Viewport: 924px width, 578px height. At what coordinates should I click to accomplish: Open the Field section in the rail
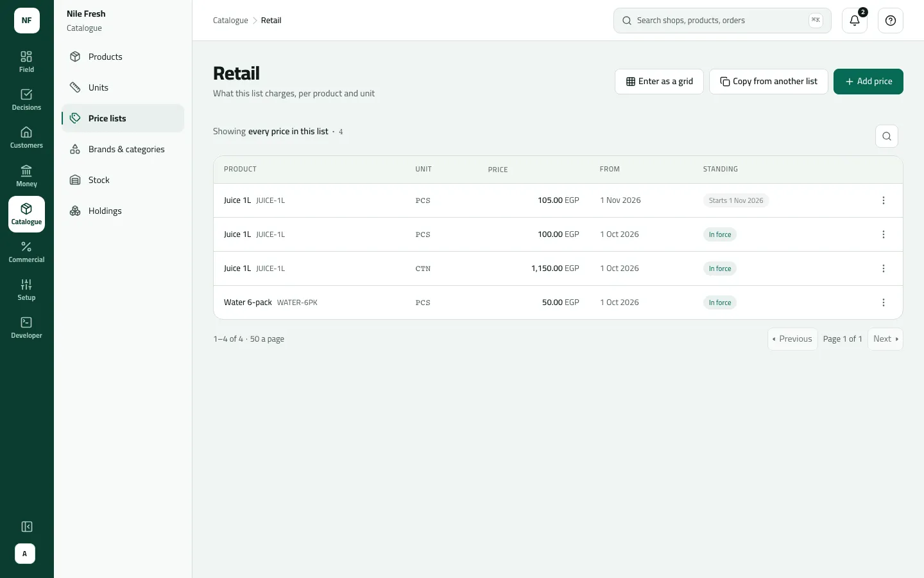26,62
